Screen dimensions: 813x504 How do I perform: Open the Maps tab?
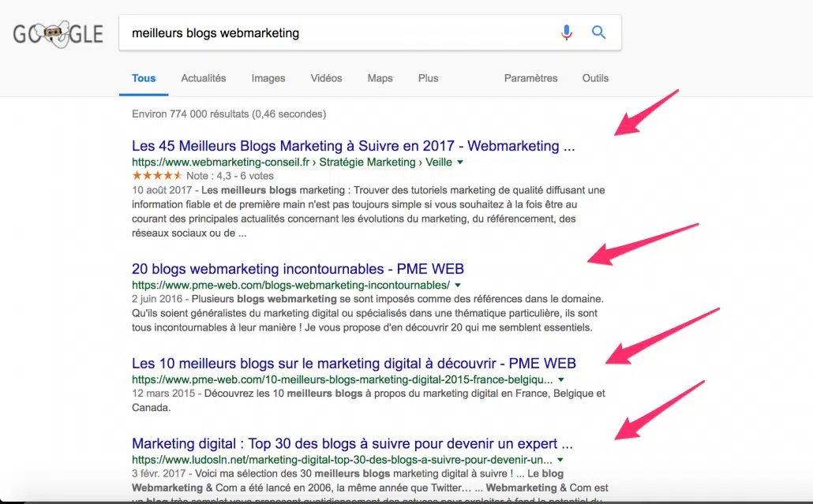tap(380, 78)
